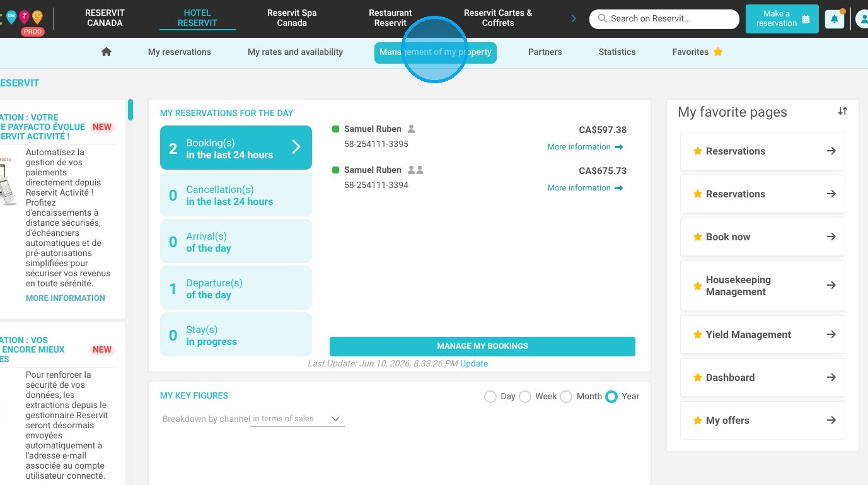The image size is (868, 485).
Task: Click Make a reservation button
Action: coord(782,19)
